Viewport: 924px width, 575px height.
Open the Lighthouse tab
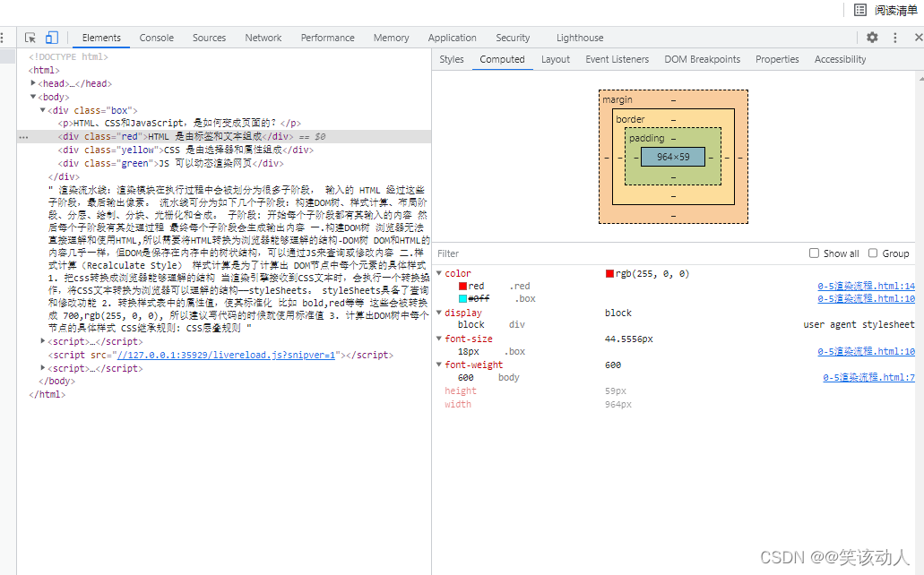click(580, 38)
